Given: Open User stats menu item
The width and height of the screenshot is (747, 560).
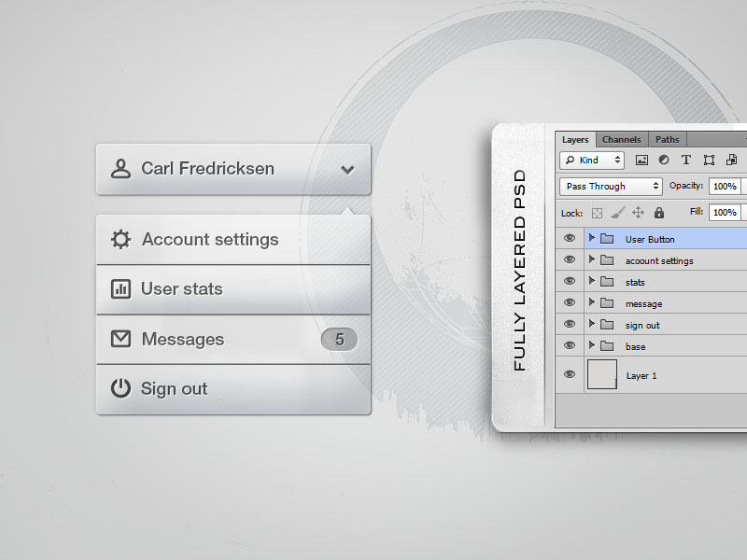Looking at the screenshot, I should coord(233,289).
